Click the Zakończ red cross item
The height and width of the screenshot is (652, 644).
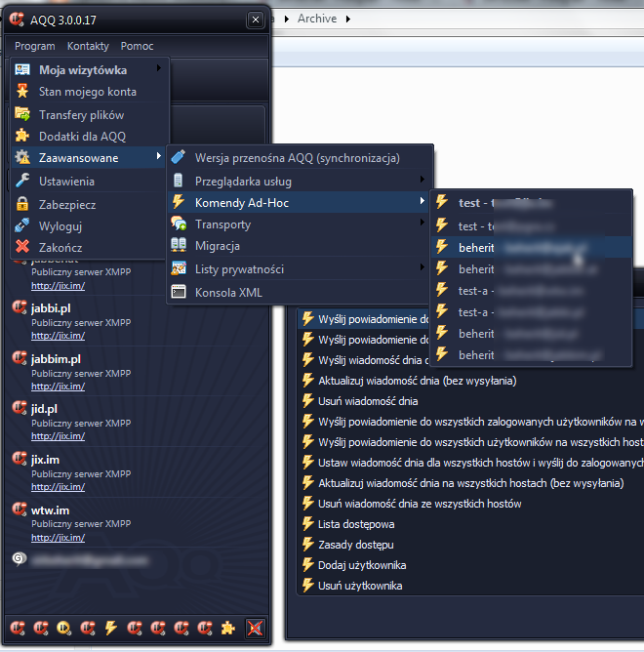click(88, 247)
